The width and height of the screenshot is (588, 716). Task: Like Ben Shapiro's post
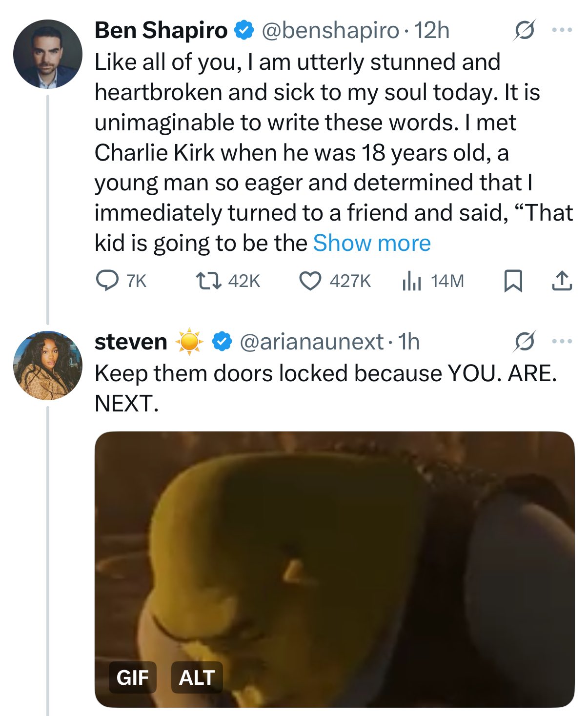[310, 281]
